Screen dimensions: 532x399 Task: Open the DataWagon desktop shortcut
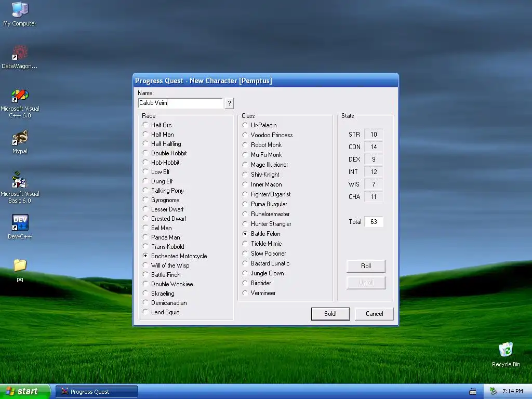click(x=20, y=57)
